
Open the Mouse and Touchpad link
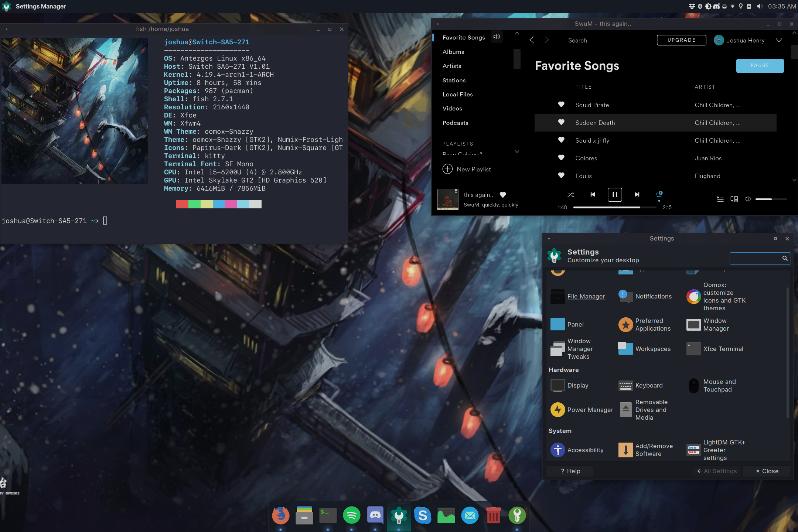tap(719, 385)
